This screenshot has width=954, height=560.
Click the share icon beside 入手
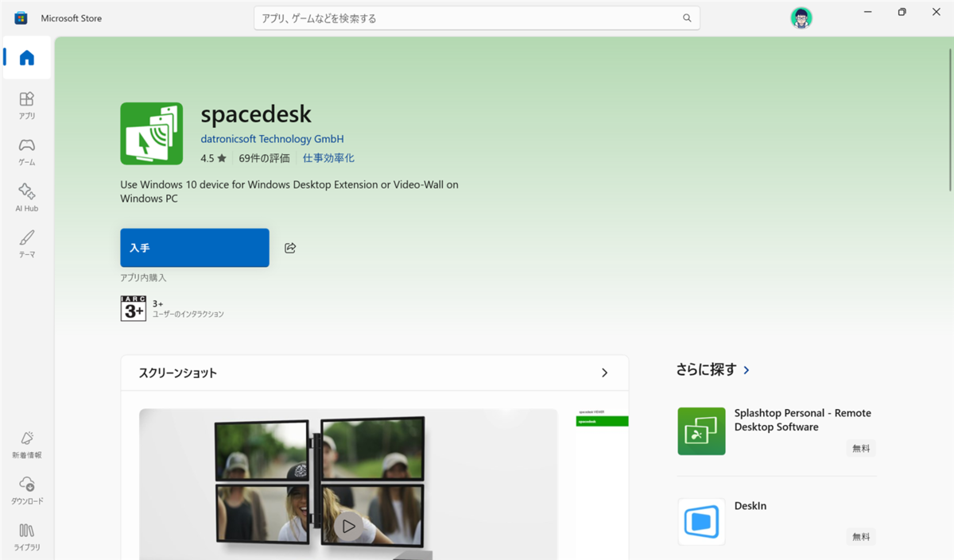pos(290,248)
